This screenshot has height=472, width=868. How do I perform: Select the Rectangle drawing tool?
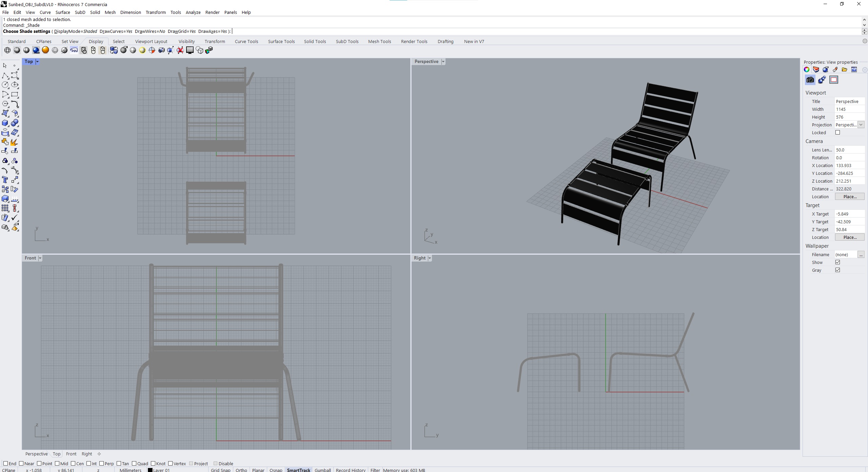pyautogui.click(x=15, y=94)
